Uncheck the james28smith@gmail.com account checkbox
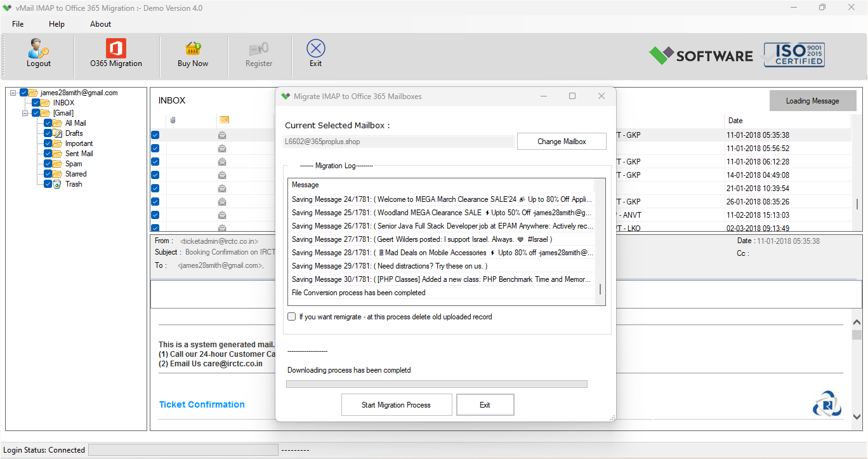The width and height of the screenshot is (868, 459). coord(24,93)
